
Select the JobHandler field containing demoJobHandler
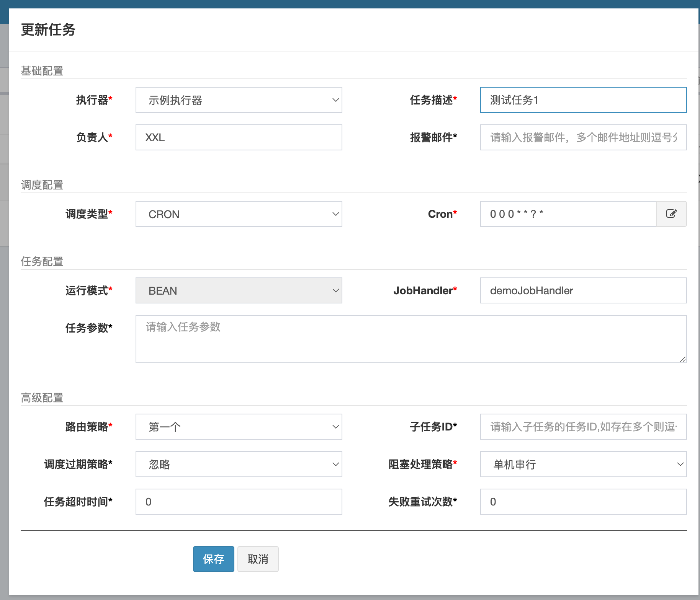(583, 290)
